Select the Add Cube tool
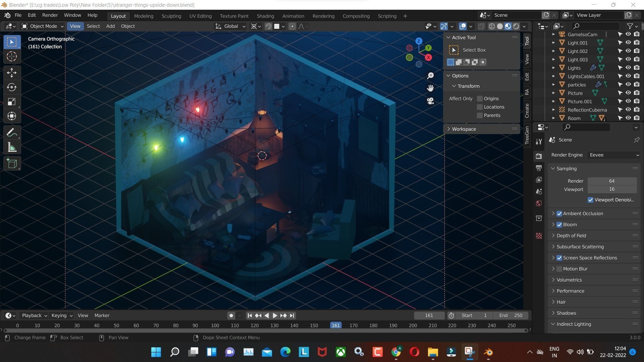644x362 pixels. pos(12,164)
